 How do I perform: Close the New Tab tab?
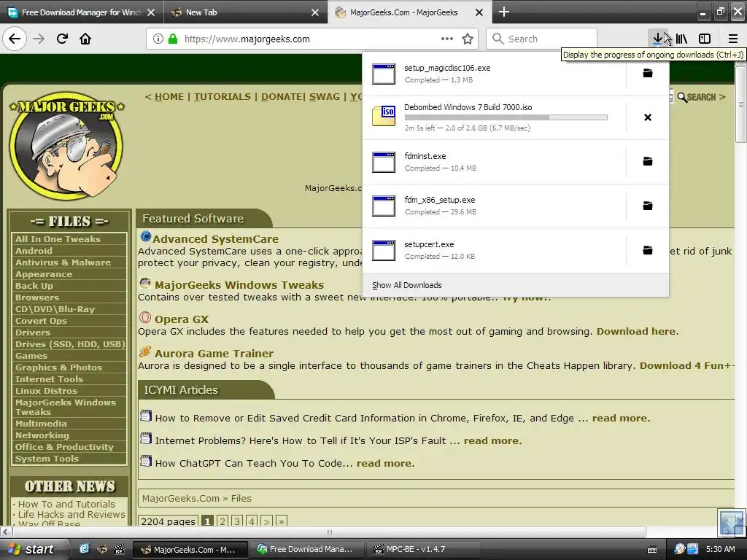click(x=315, y=12)
